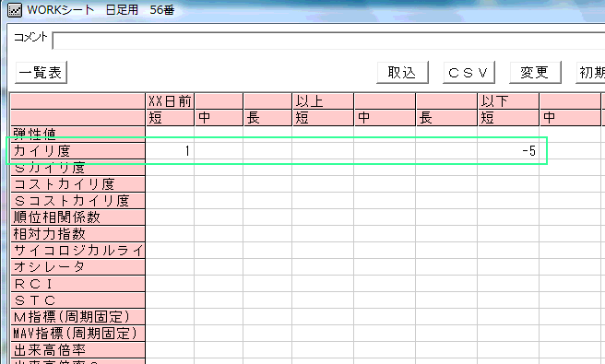Select the Sコストカイリ度 row header

pyautogui.click(x=78, y=201)
